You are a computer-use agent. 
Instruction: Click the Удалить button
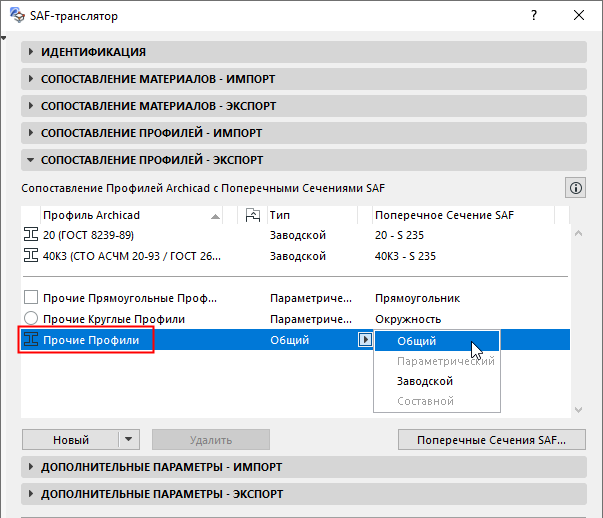[x=211, y=439]
